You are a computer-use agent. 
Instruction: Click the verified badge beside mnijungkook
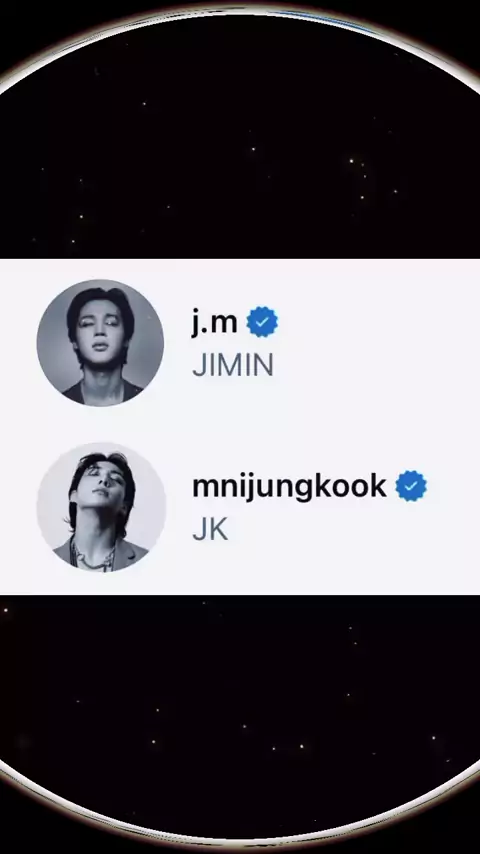click(411, 486)
